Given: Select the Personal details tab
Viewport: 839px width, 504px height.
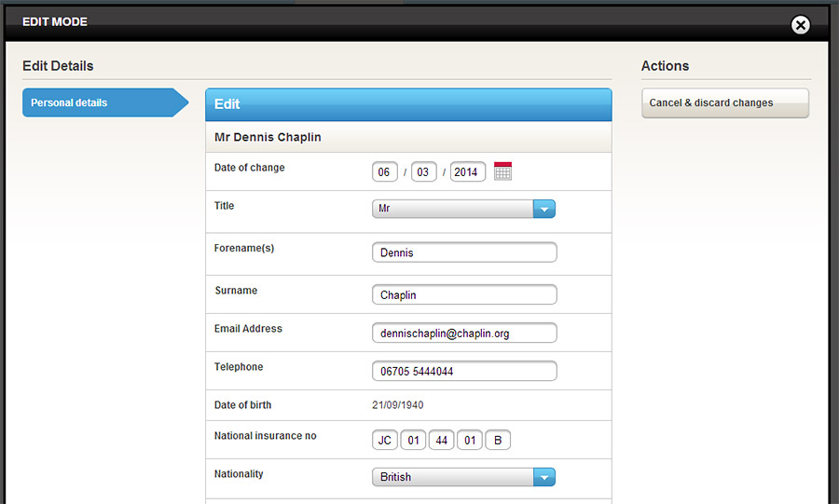Looking at the screenshot, I should click(x=103, y=102).
